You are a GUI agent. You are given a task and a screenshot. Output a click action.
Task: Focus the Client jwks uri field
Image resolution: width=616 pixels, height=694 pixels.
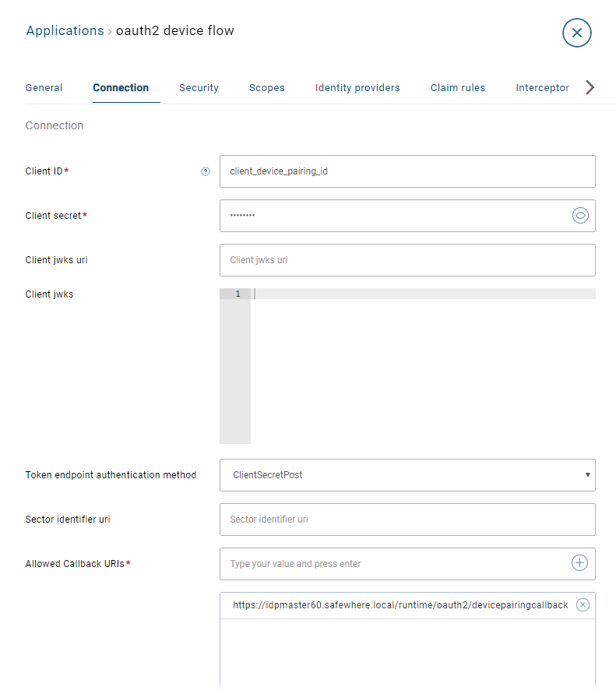407,260
